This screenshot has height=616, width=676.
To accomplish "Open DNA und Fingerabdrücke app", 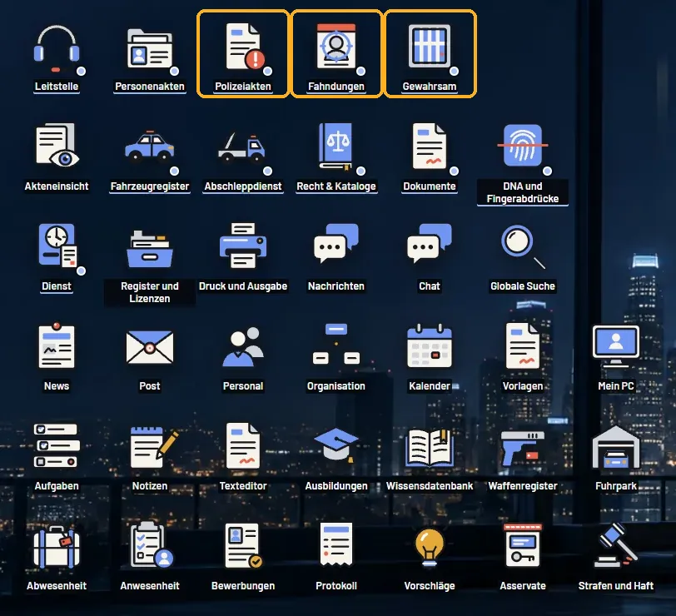I will [523, 147].
